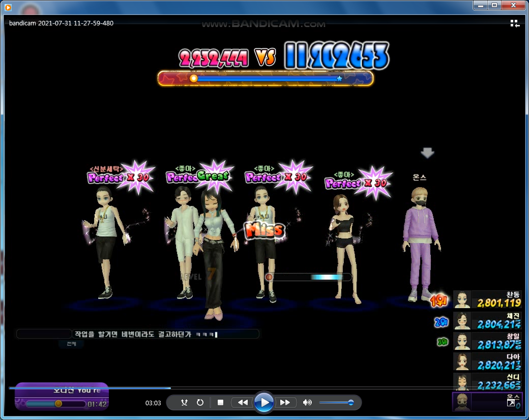Click the 2위 second place badge

pos(441,322)
